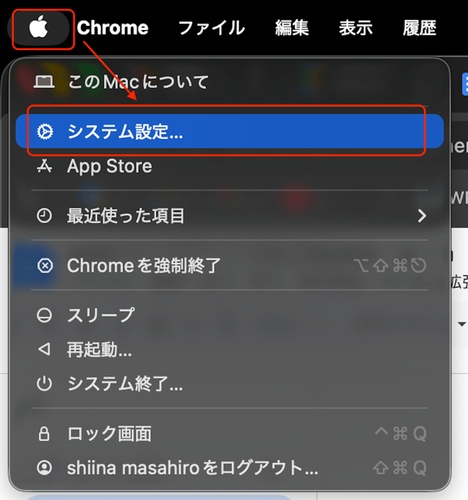Choose このMacについて
The height and width of the screenshot is (500, 468).
[x=229, y=82]
